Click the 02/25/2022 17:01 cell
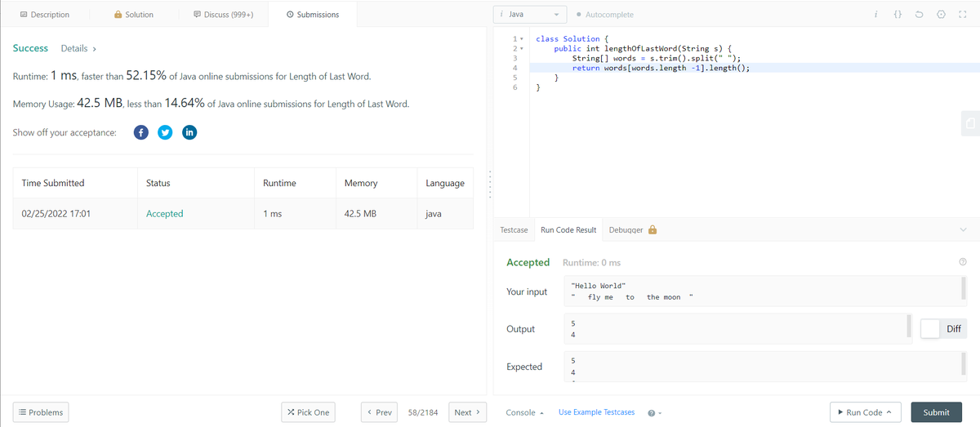 56,214
